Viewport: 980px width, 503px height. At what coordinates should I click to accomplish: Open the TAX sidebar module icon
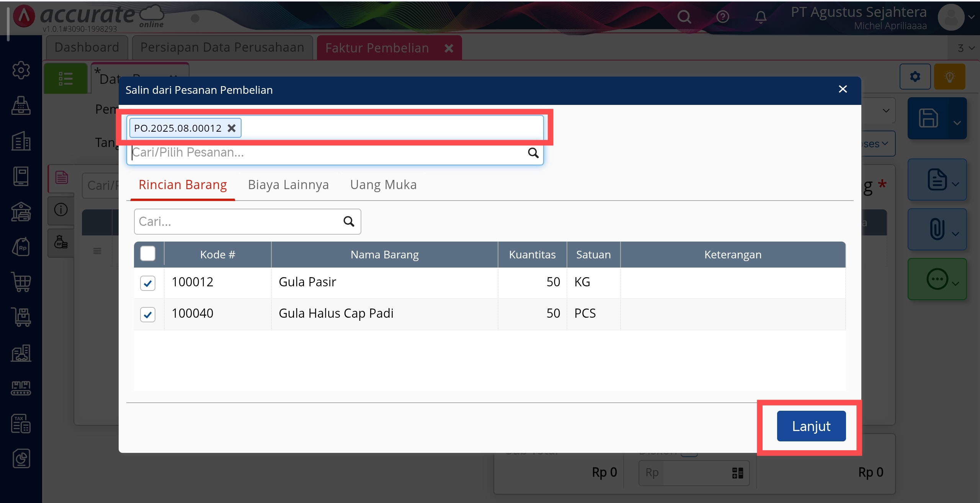point(21,423)
